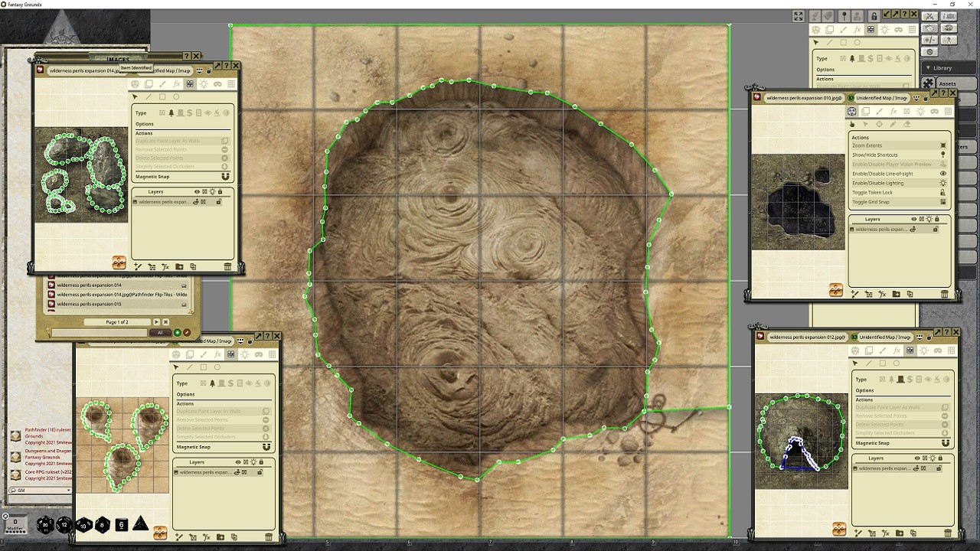This screenshot has width=980, height=551.
Task: Toggle layers visibility eye in expansion 012 window
Action: 917,458
